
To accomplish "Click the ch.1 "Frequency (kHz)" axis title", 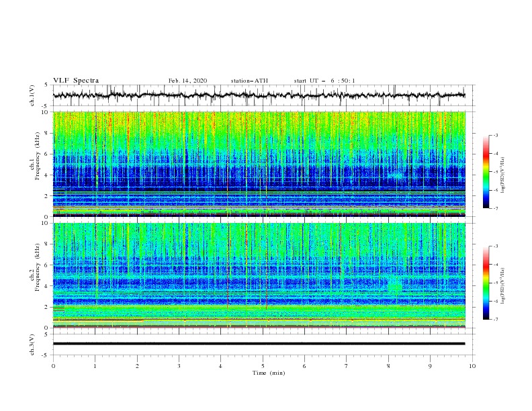I will point(38,156).
